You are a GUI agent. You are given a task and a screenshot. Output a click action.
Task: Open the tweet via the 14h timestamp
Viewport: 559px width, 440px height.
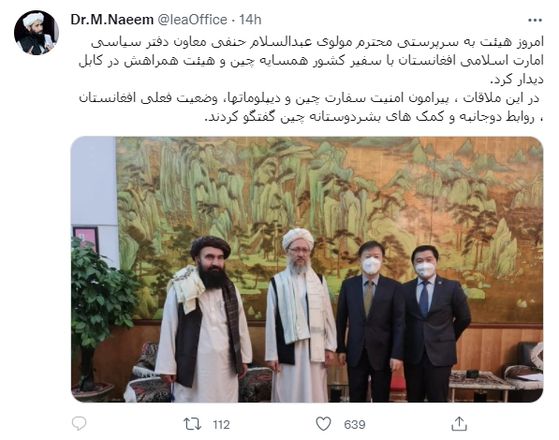[x=250, y=20]
